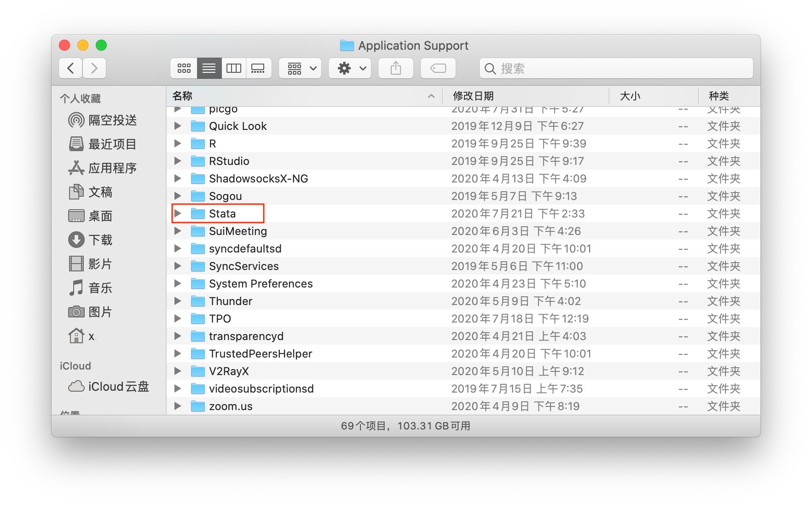Click the 搜索 search field
The image size is (812, 505).
617,69
